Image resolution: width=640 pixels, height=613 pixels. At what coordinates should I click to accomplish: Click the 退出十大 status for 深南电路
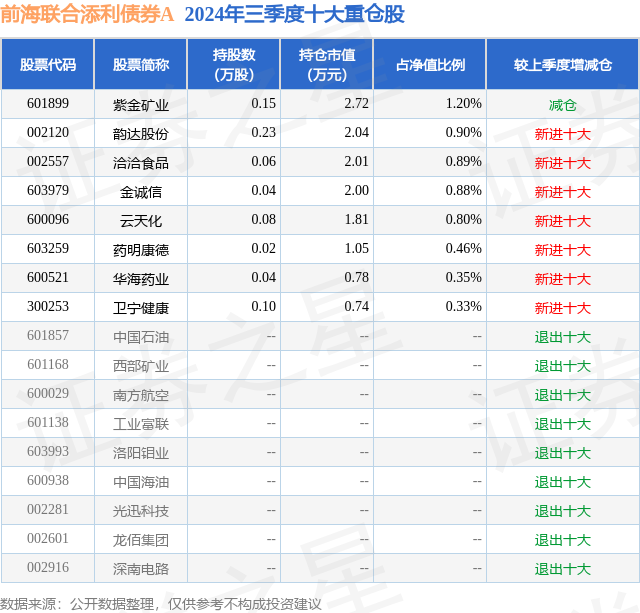(x=563, y=569)
